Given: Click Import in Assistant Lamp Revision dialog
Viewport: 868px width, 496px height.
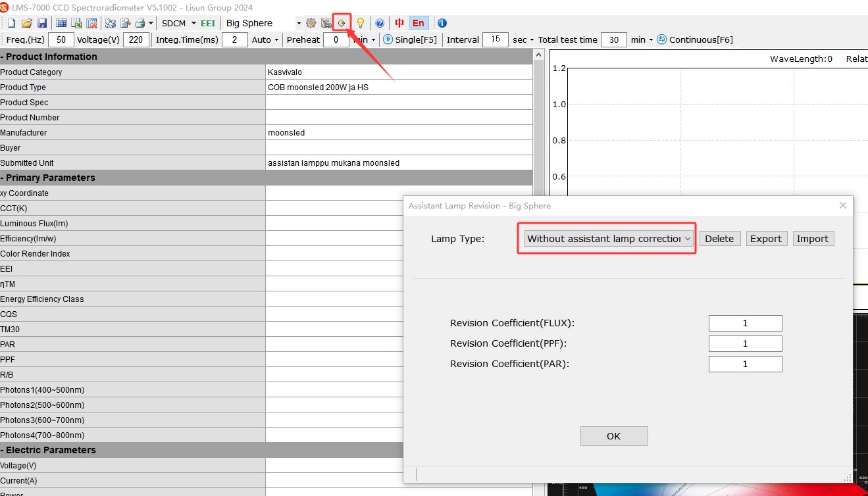Looking at the screenshot, I should (x=813, y=238).
